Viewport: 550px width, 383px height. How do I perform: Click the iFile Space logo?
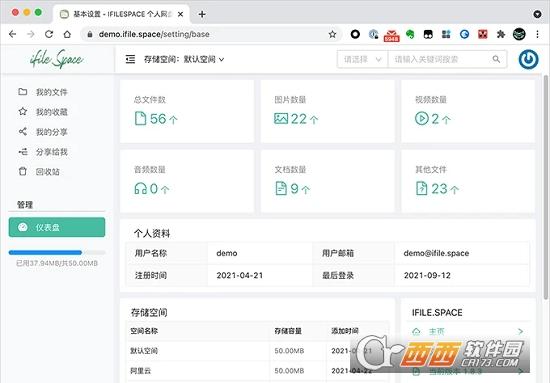[56, 59]
